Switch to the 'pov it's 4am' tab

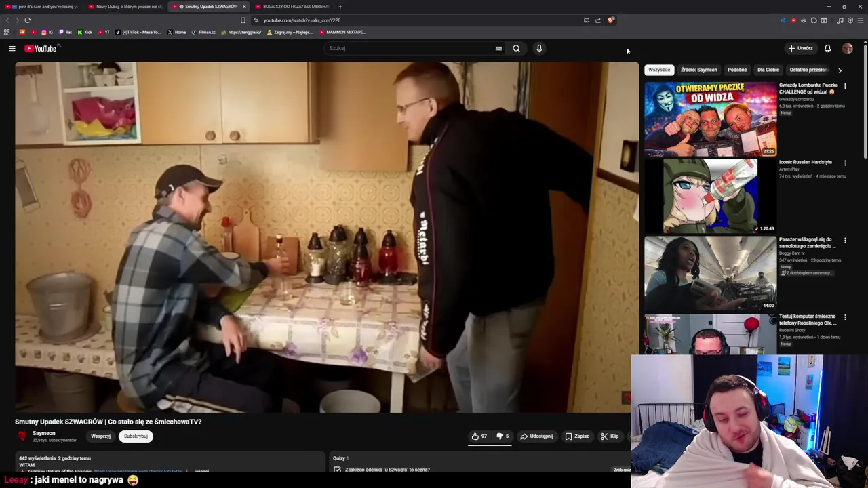[43, 7]
